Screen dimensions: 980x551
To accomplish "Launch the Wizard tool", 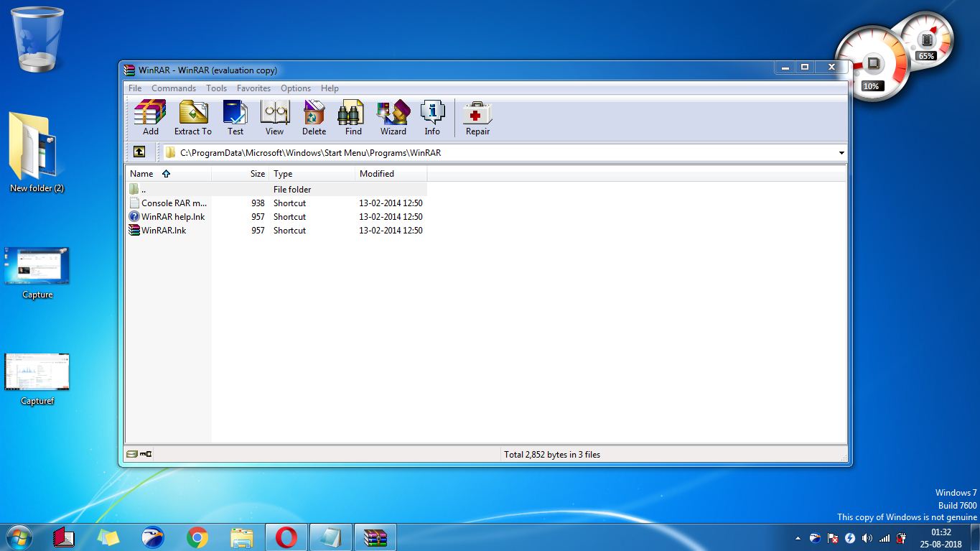I will tap(393, 118).
